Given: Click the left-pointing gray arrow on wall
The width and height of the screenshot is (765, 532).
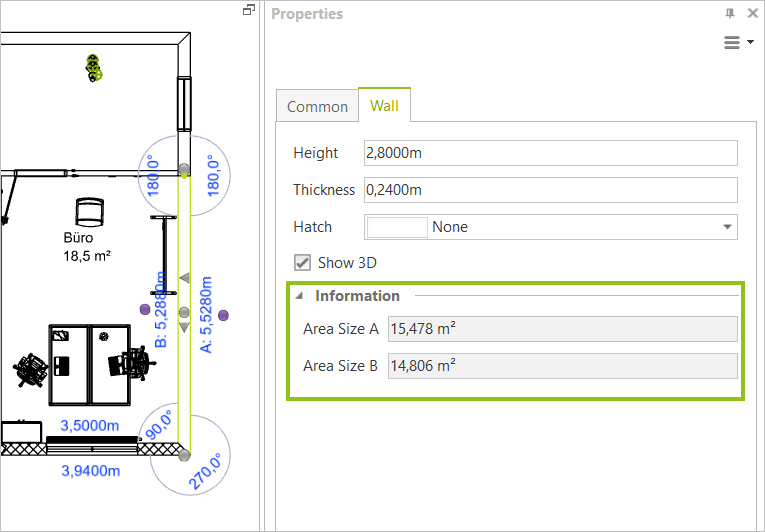Looking at the screenshot, I should click(184, 278).
